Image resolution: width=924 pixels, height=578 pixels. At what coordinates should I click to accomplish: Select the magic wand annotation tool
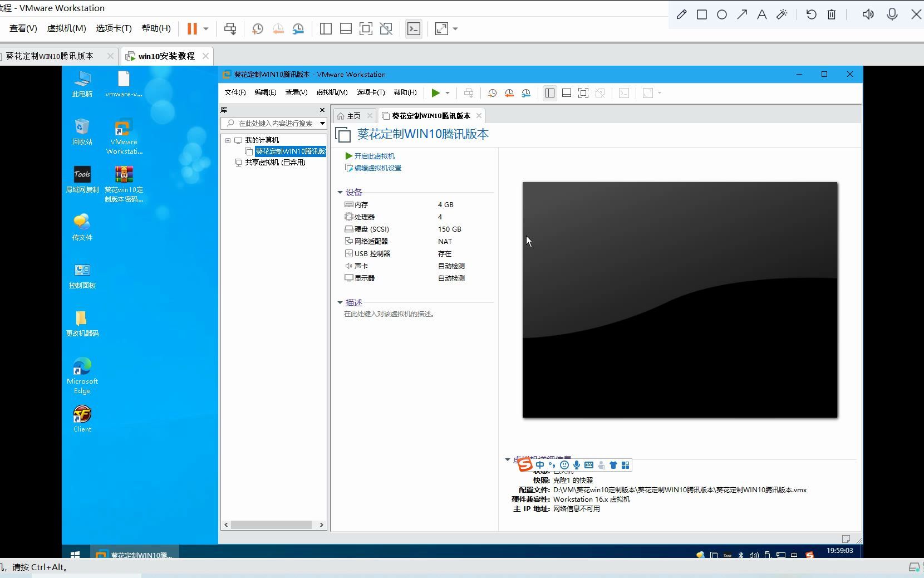pos(782,14)
